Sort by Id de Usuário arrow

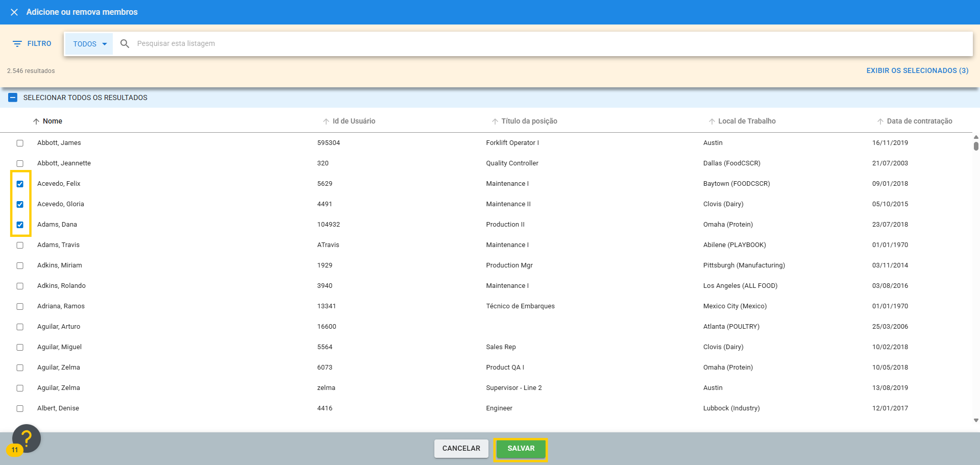(326, 121)
